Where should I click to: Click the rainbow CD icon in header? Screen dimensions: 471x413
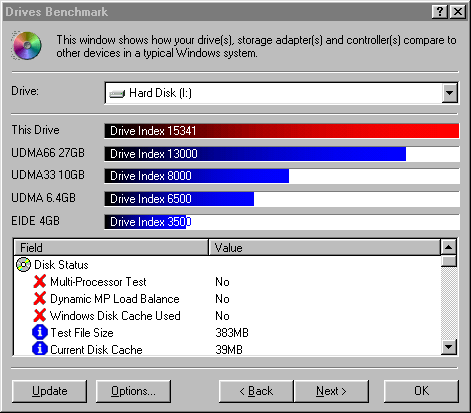pos(27,46)
